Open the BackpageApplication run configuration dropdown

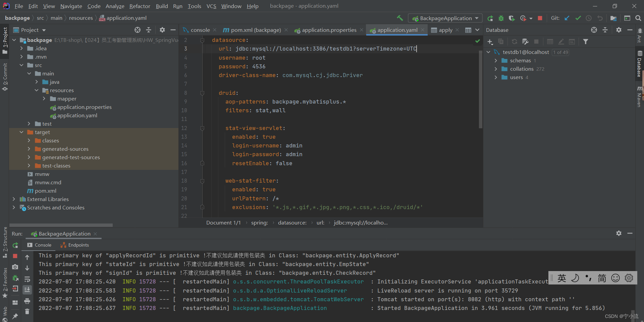tap(445, 18)
